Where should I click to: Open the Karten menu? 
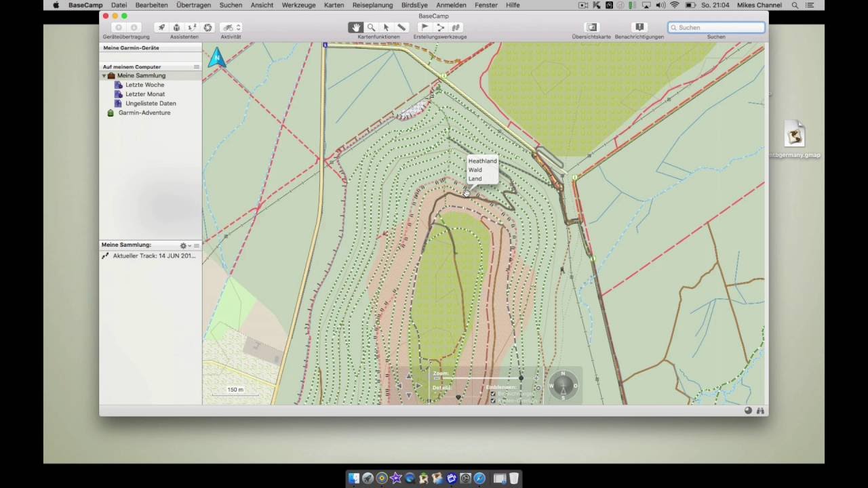[334, 5]
